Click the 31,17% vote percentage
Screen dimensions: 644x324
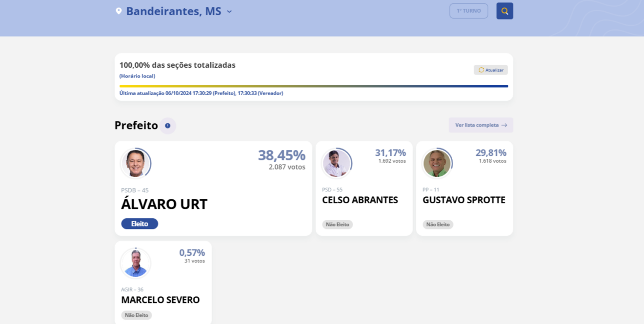tap(390, 152)
